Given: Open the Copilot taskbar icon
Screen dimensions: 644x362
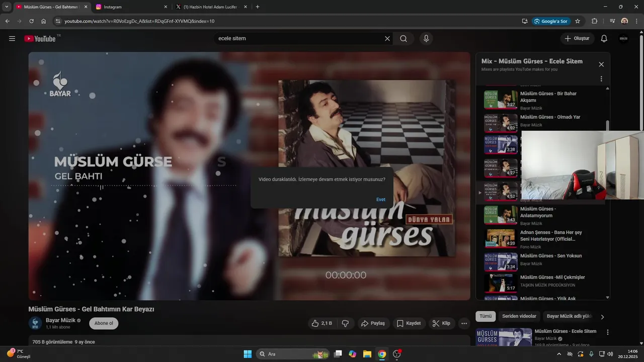Looking at the screenshot, I should click(x=352, y=354).
